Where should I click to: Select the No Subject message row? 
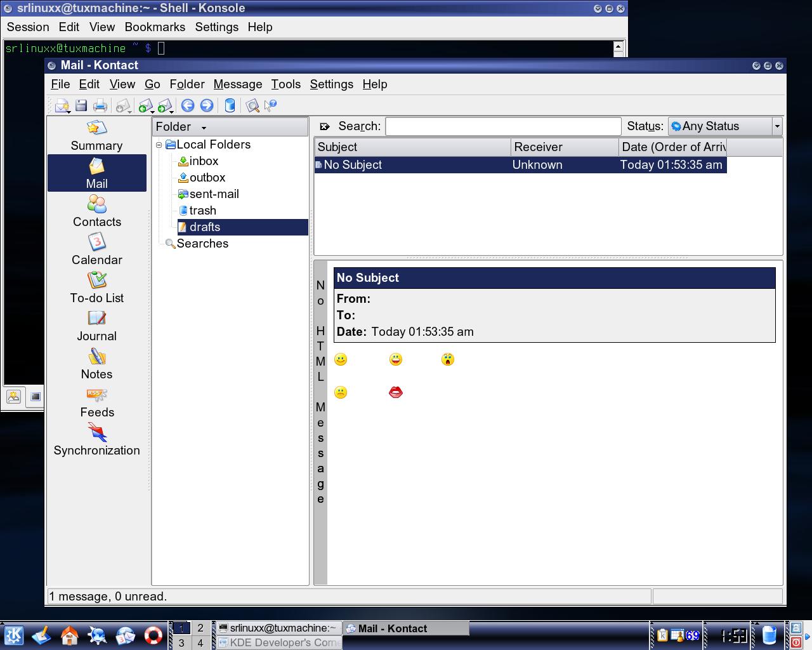[521, 165]
